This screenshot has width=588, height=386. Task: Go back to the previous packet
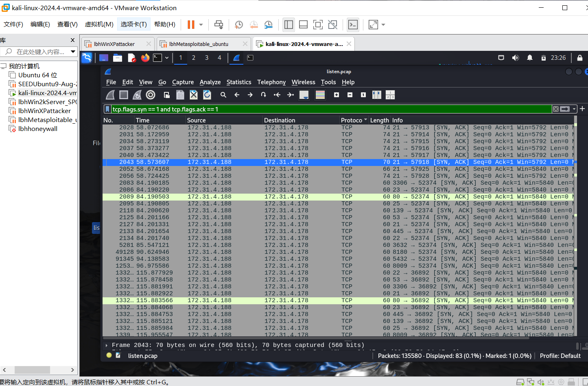point(237,95)
